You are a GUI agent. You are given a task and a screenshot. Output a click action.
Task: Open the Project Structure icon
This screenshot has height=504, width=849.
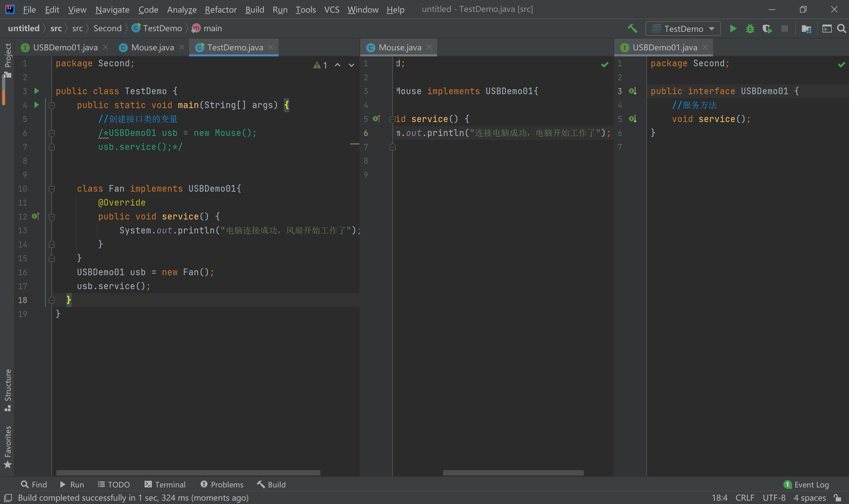click(806, 29)
